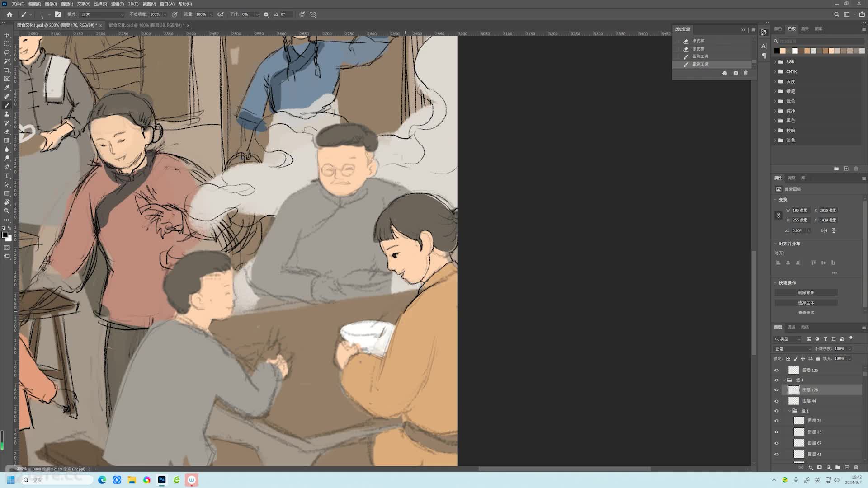Click the share icon at top right
The height and width of the screenshot is (488, 868).
coord(862,14)
